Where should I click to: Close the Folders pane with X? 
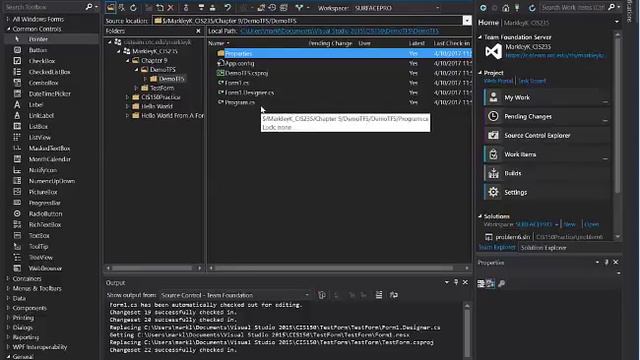tap(198, 31)
